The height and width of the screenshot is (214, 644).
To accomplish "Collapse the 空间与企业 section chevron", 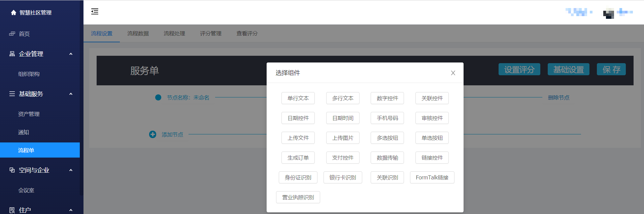I will coord(71,170).
